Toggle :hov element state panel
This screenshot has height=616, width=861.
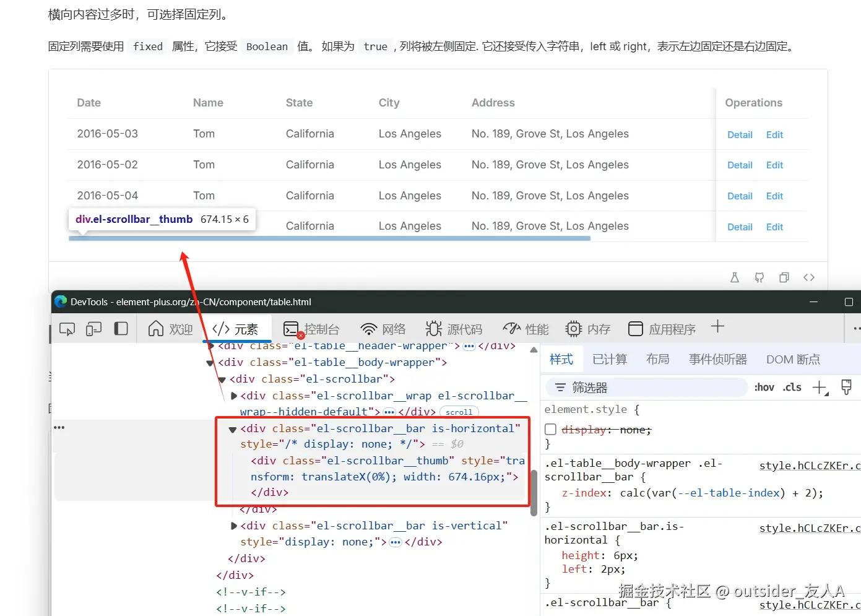[764, 388]
